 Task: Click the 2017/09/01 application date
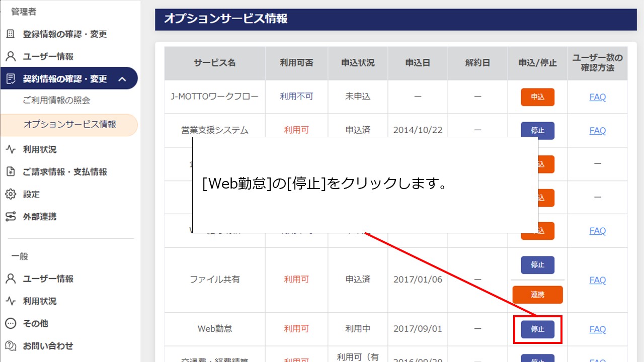pos(418,329)
